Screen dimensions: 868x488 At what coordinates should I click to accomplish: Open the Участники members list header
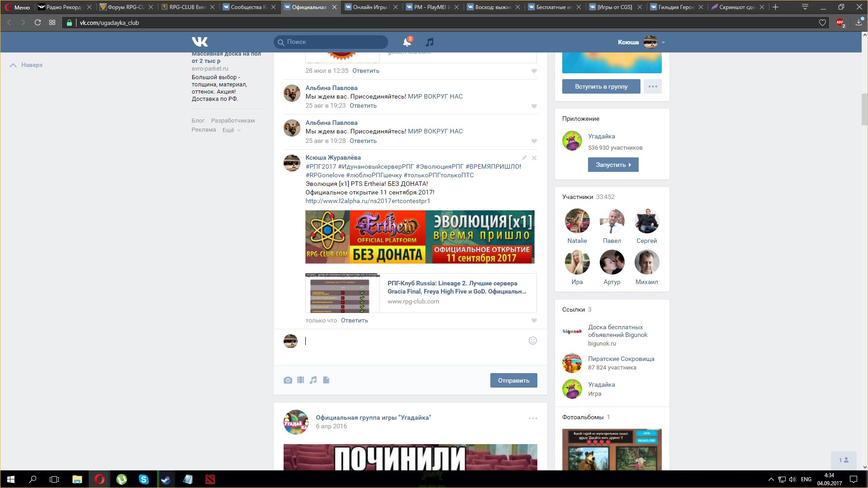588,197
